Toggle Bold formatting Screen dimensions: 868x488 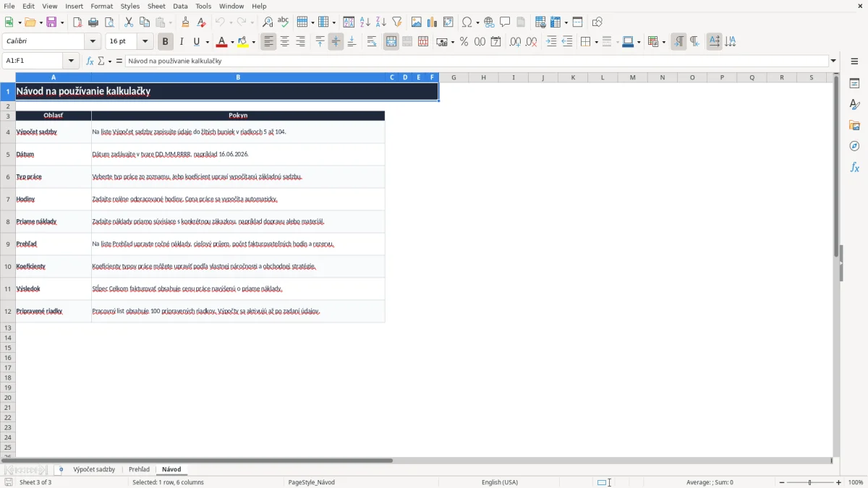(x=166, y=42)
